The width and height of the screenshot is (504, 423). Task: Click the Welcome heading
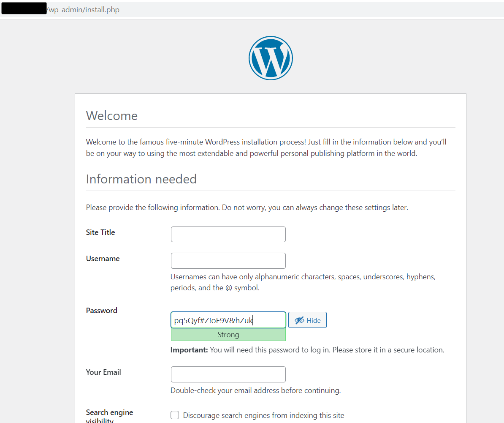[x=111, y=116]
